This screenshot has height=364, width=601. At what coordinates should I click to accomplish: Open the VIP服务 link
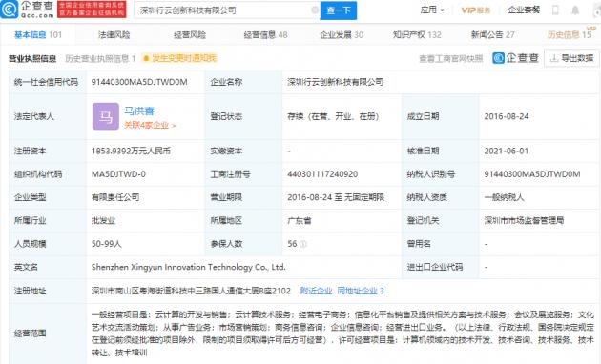(476, 10)
